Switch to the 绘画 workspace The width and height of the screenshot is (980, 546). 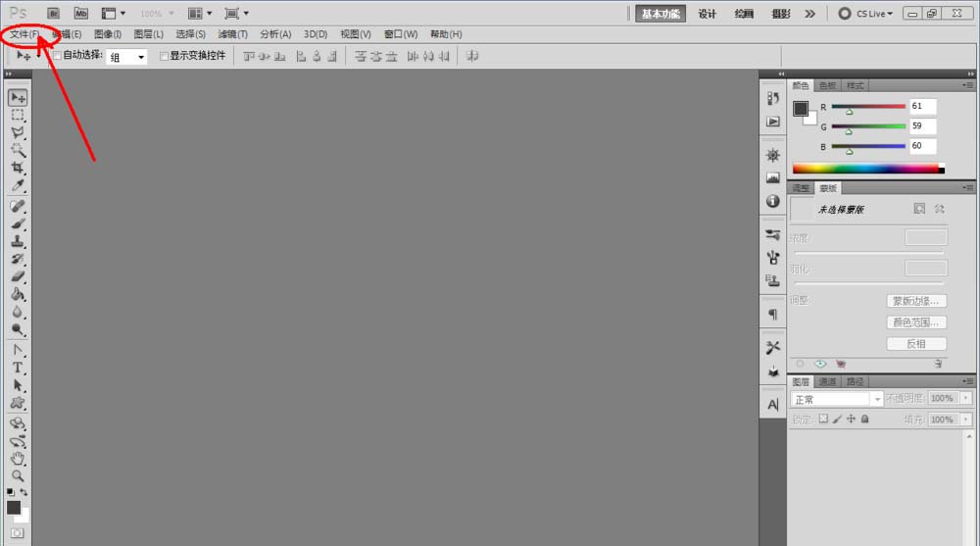(744, 14)
